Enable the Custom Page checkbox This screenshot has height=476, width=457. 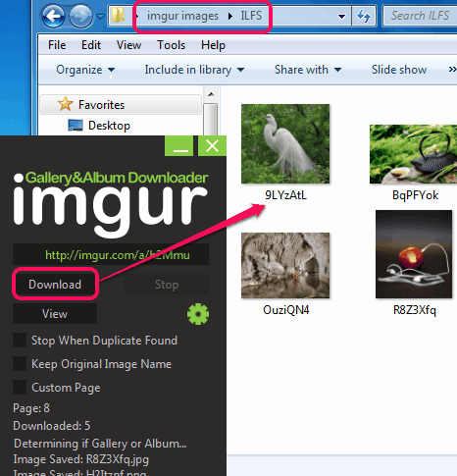[20, 388]
